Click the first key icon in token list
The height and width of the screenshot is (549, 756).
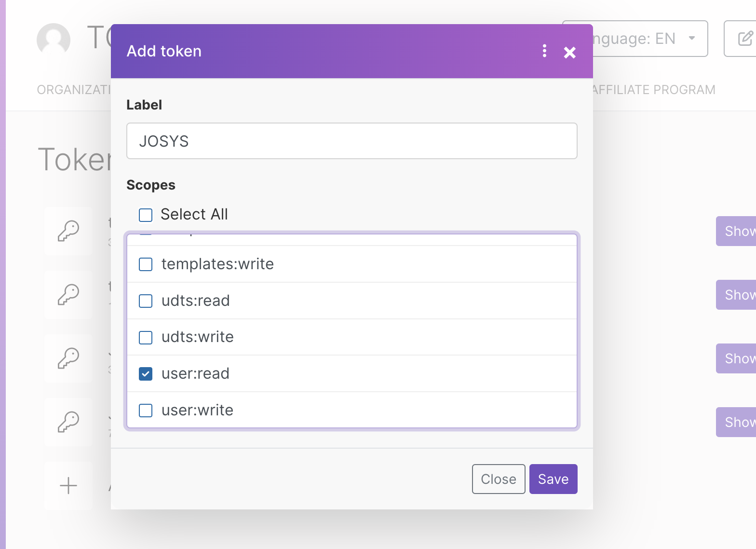point(68,231)
